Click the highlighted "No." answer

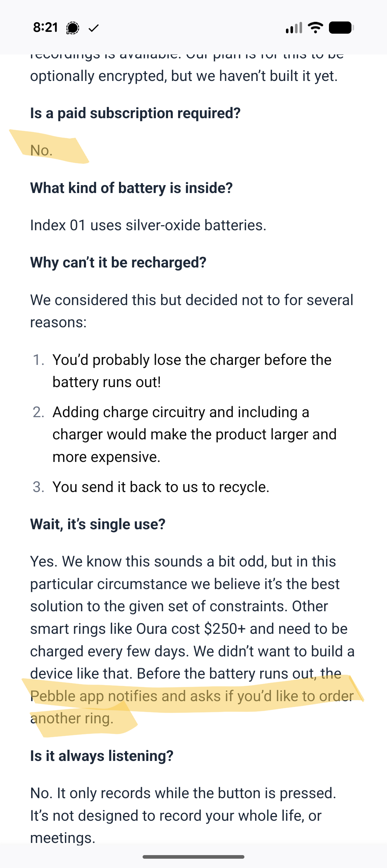[42, 150]
